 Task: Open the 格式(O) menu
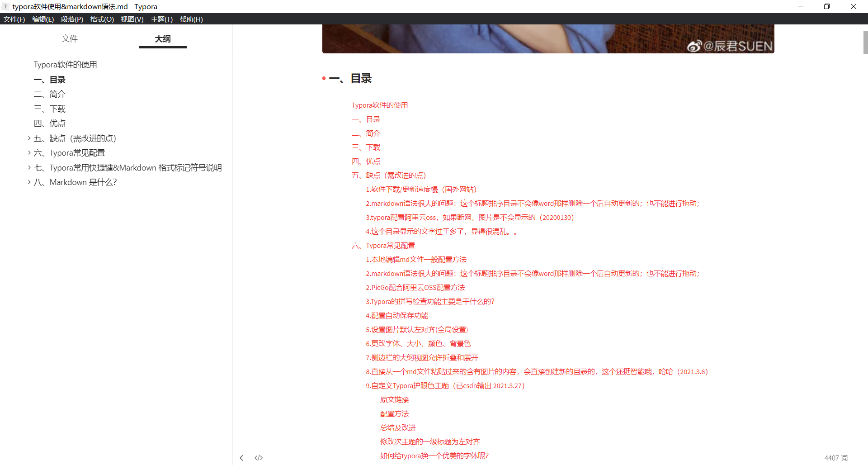(x=102, y=19)
